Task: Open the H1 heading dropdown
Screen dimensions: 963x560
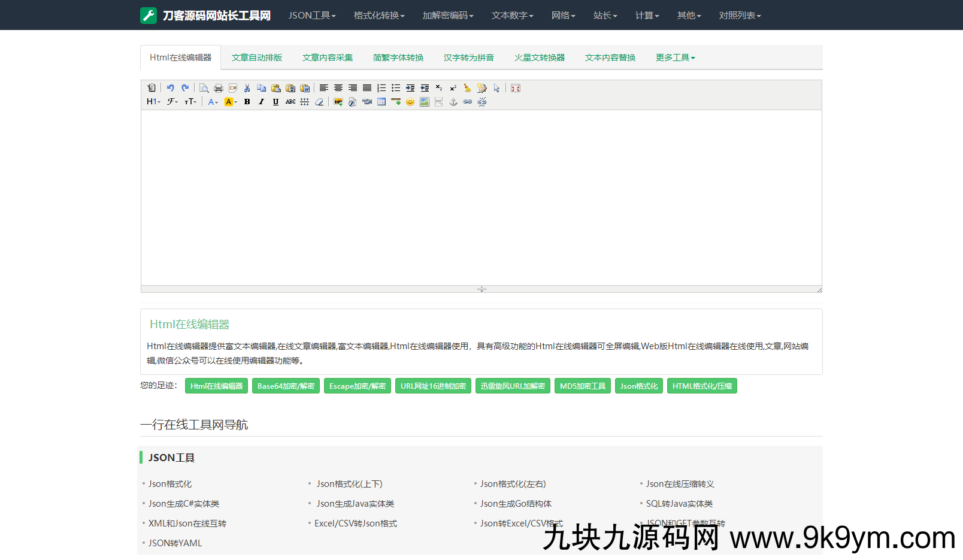Action: (153, 102)
